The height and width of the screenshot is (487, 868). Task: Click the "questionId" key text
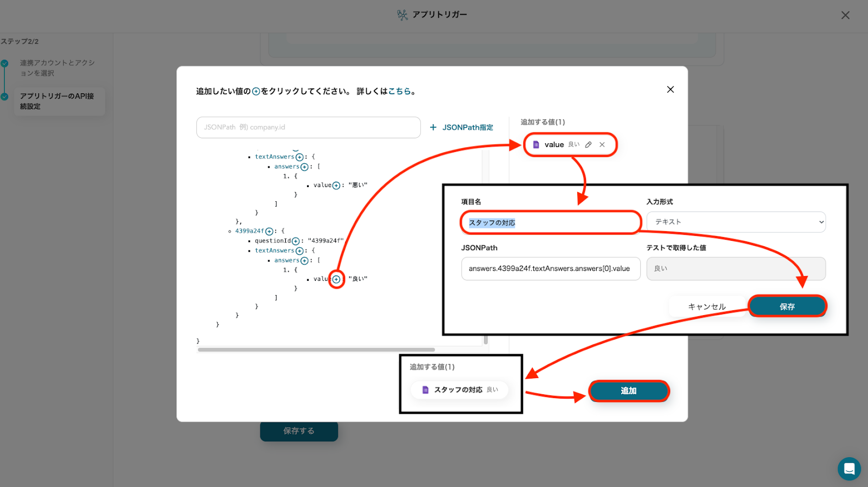[x=273, y=241]
